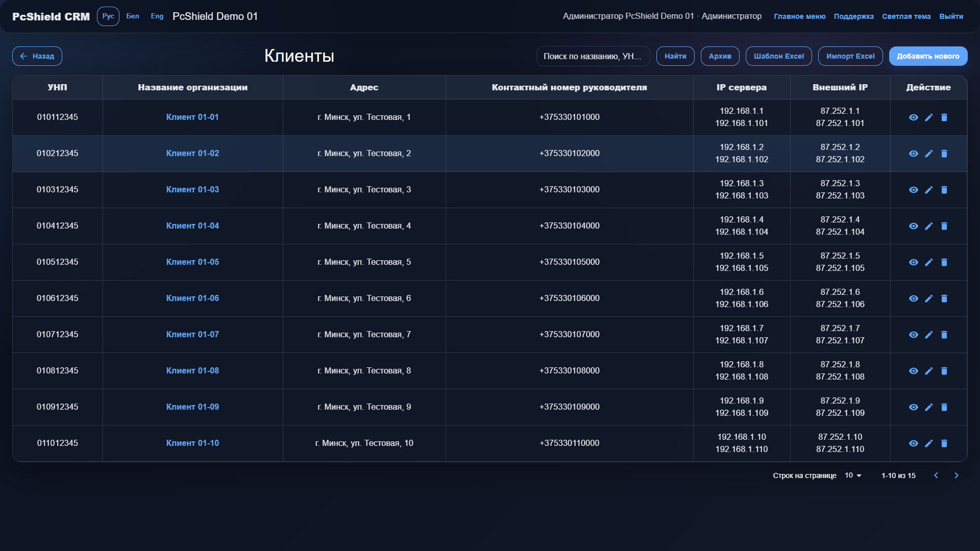Edit the Клиент 01-04 record
Screen dimensions: 980x551
[929, 226]
